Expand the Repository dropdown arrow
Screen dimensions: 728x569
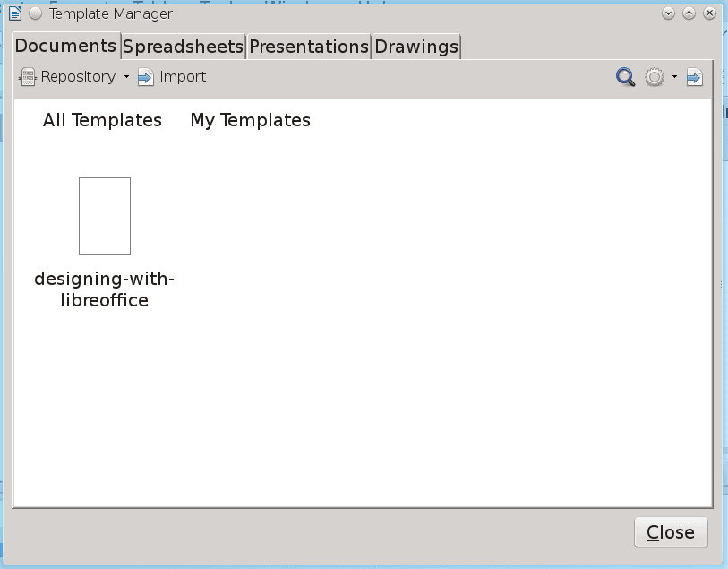(126, 77)
